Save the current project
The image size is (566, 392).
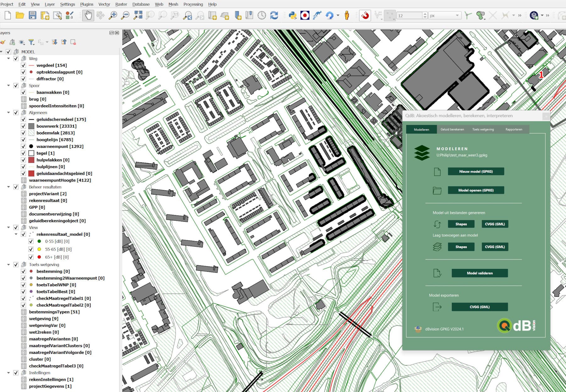tap(33, 15)
